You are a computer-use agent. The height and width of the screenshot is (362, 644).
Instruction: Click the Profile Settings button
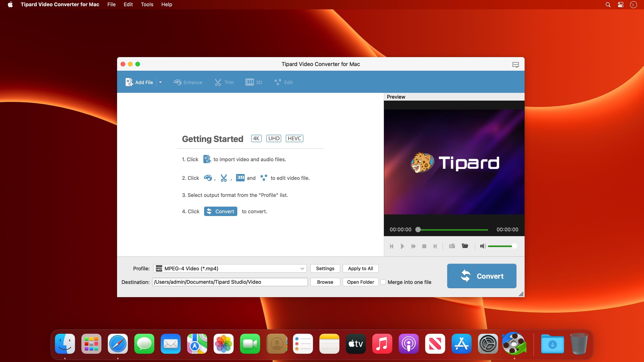coord(325,268)
